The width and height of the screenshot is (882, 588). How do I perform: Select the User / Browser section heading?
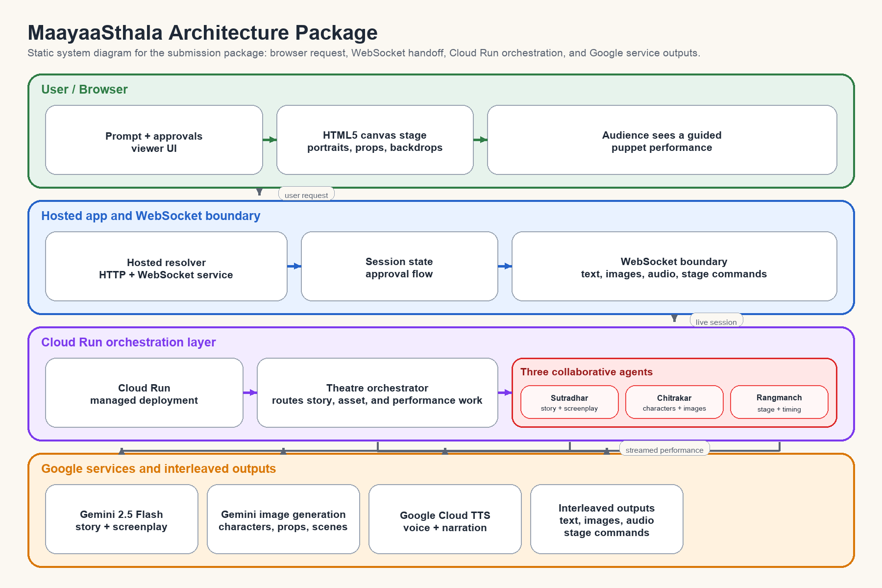(84, 89)
